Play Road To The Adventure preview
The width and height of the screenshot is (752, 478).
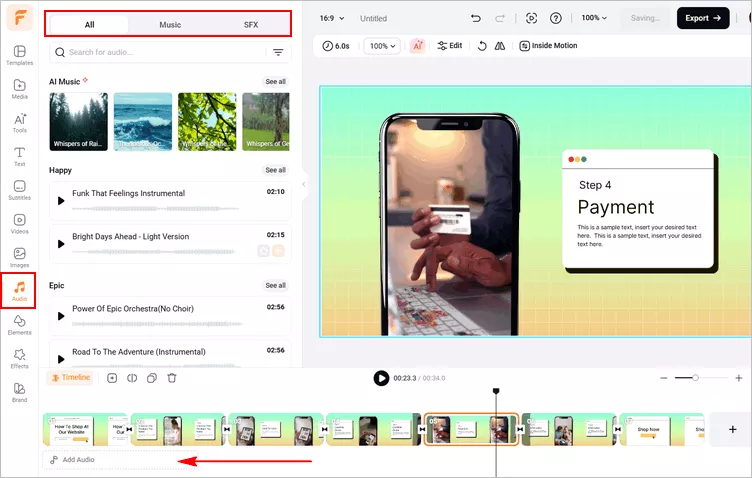[61, 359]
